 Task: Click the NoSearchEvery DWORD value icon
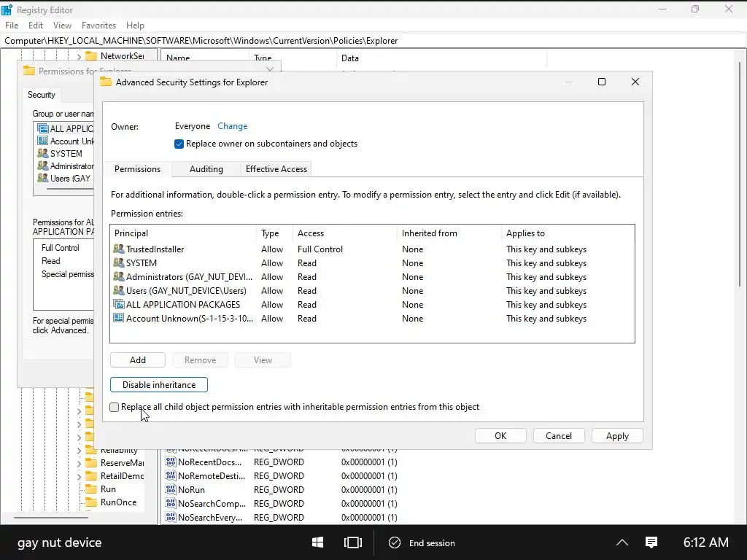(170, 517)
